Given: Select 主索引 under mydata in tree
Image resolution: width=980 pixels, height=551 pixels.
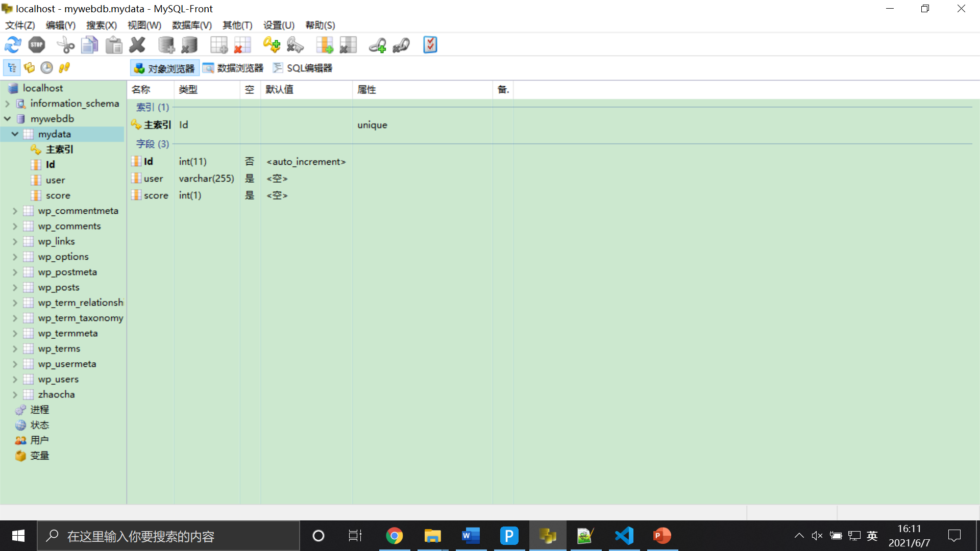Looking at the screenshot, I should tap(60, 149).
